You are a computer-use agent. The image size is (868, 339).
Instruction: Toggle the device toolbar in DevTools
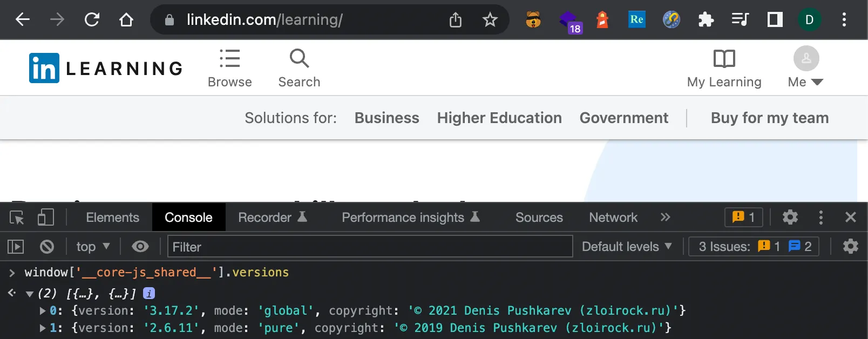(x=46, y=218)
